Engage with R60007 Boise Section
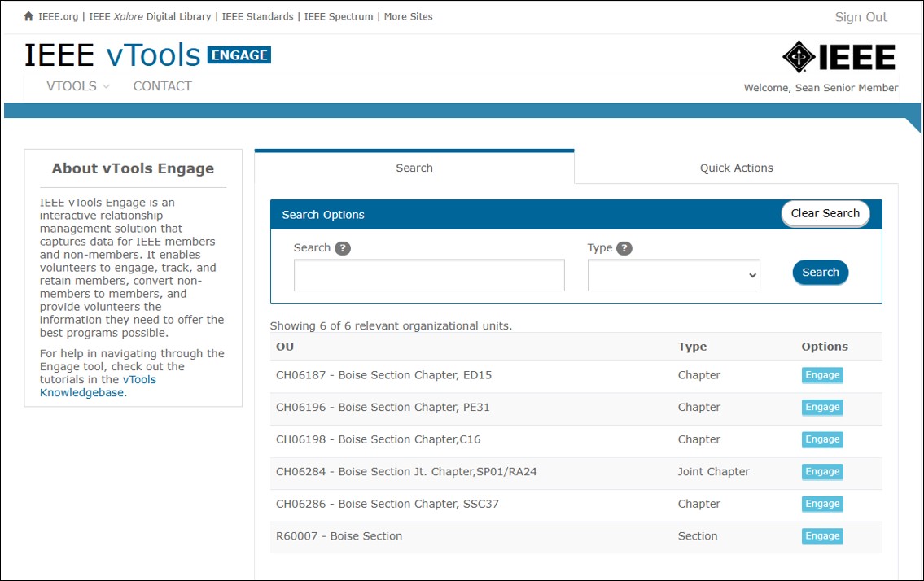Image resolution: width=924 pixels, height=581 pixels. click(822, 536)
